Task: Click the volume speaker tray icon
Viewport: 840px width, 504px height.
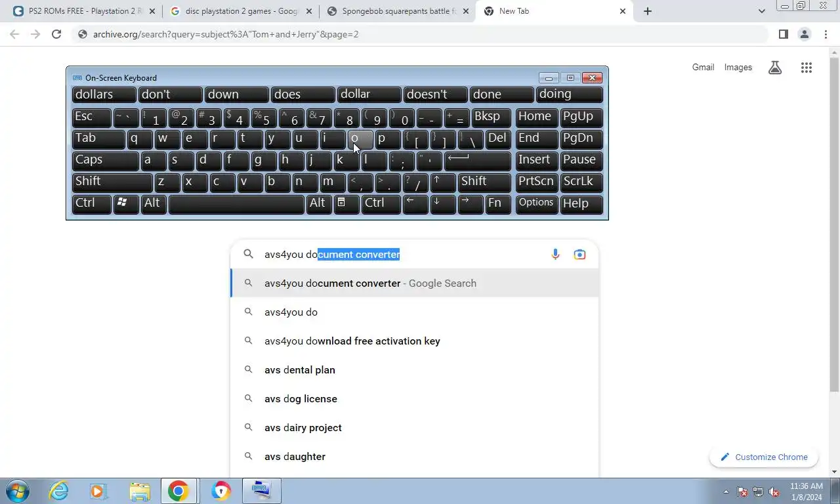Action: click(774, 492)
